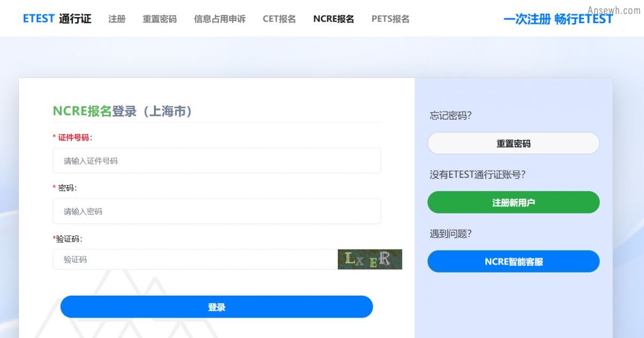644x338 pixels.
Task: Open the 注册 page from the top navigation
Action: pyautogui.click(x=117, y=18)
